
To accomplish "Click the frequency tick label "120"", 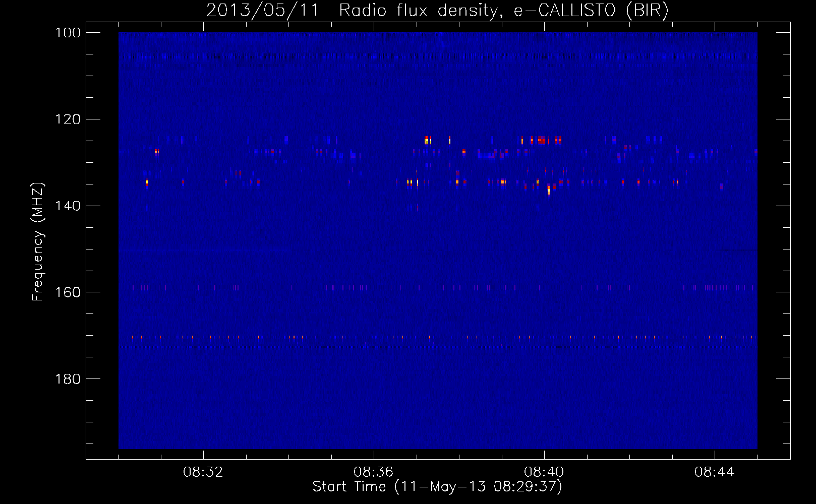I will (68, 119).
